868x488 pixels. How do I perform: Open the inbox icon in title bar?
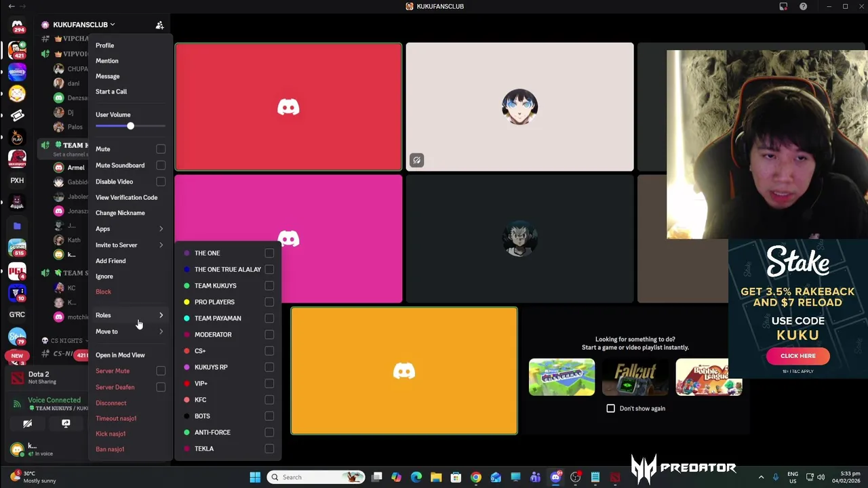coord(783,6)
